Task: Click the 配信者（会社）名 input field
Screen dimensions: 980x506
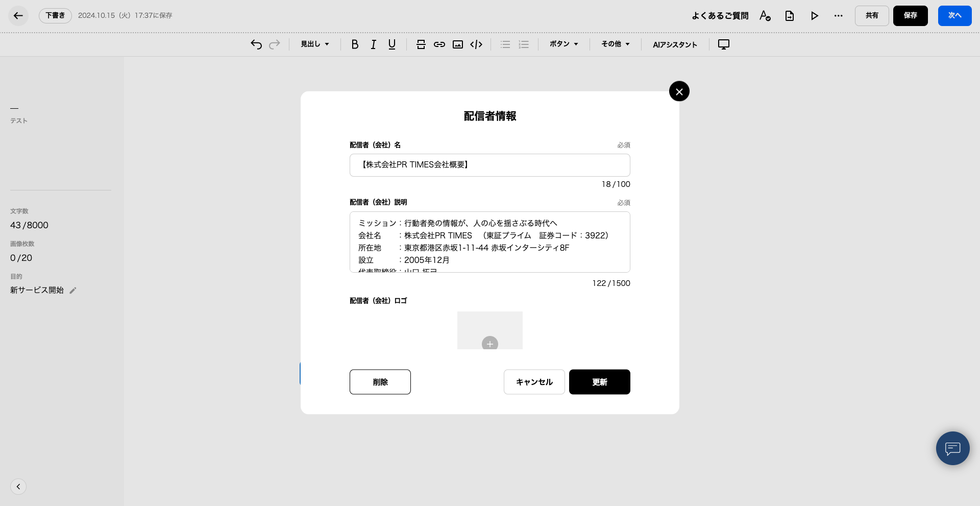Action: 489,165
